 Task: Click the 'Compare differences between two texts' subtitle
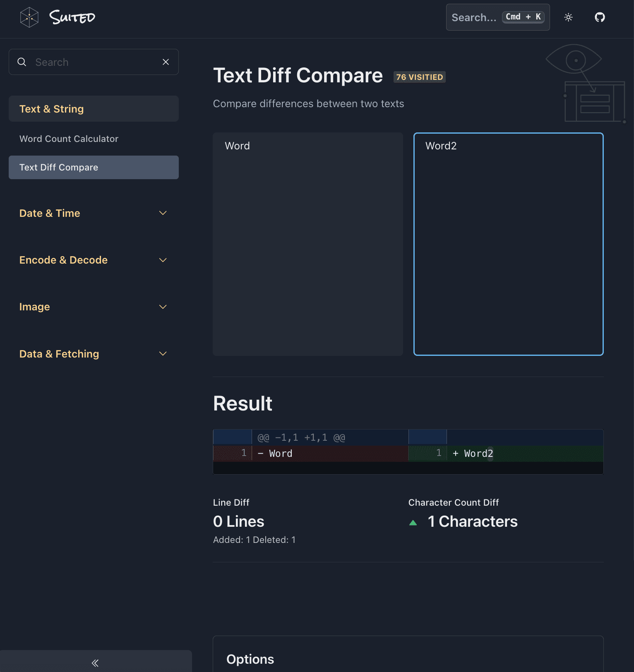(309, 103)
